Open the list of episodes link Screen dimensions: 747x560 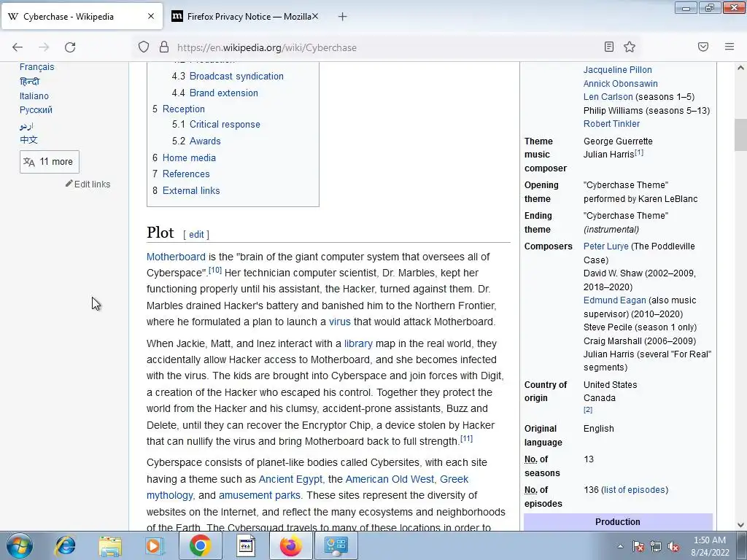tap(634, 490)
